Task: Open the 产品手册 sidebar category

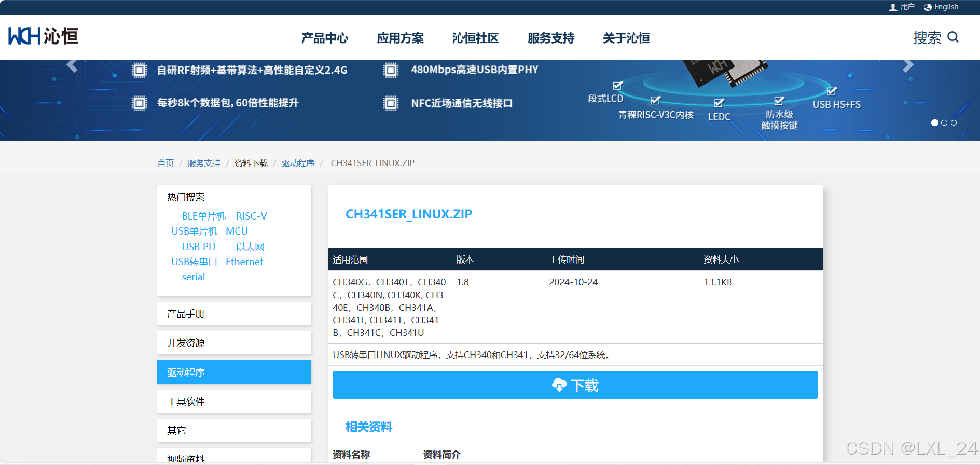Action: pyautogui.click(x=234, y=314)
